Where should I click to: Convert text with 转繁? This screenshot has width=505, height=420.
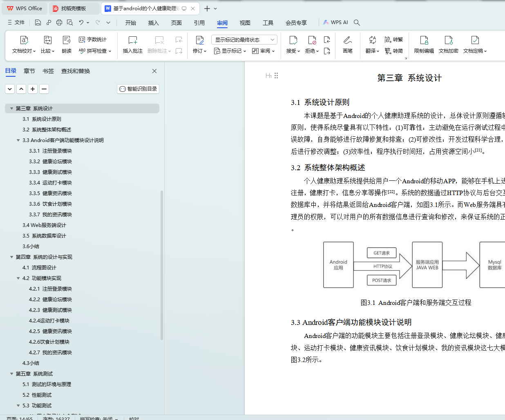pyautogui.click(x=394, y=40)
